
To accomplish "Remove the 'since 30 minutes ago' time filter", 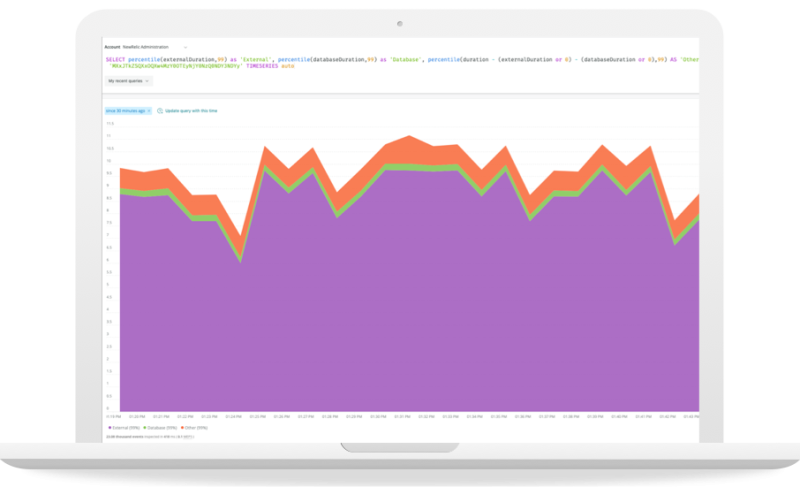I will [x=149, y=110].
